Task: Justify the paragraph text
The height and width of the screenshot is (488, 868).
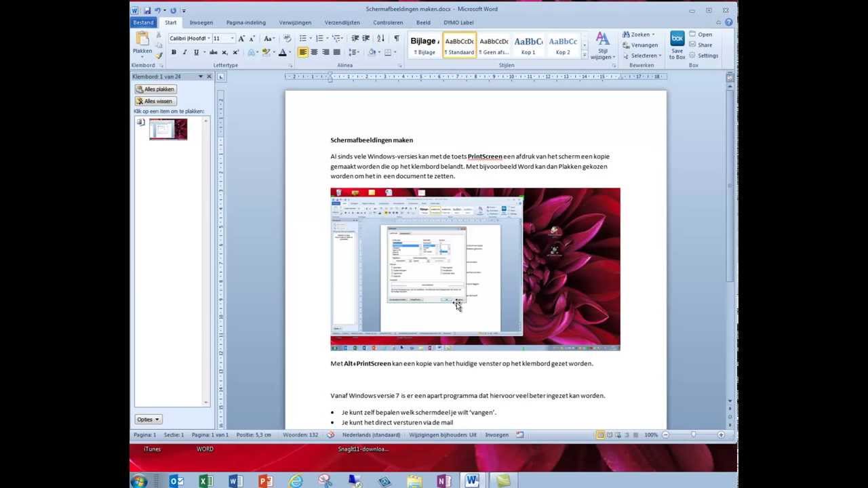Action: click(x=336, y=52)
